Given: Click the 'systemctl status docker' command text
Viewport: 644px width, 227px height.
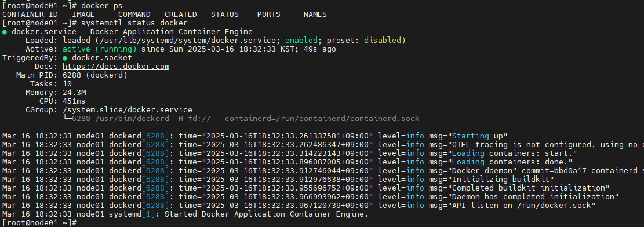Looking at the screenshot, I should point(134,23).
